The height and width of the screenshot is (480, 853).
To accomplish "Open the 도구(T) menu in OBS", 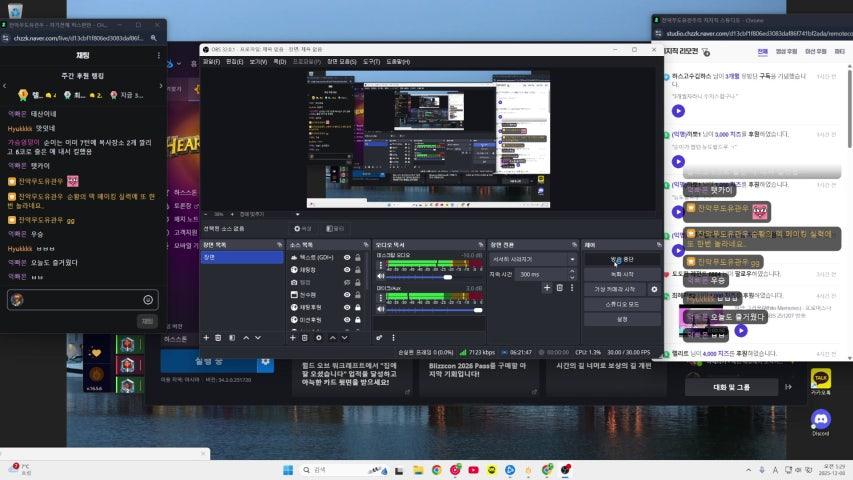I will pos(371,61).
